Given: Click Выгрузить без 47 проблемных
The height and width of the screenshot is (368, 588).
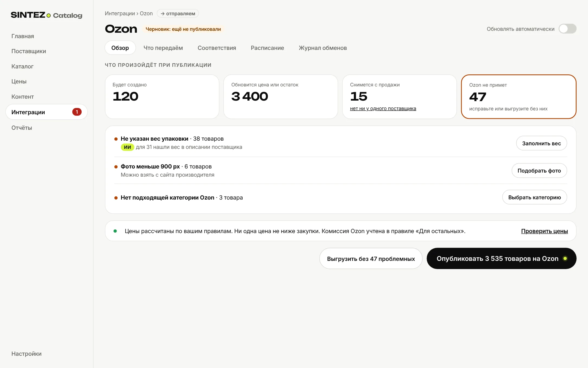Looking at the screenshot, I should pos(371,258).
